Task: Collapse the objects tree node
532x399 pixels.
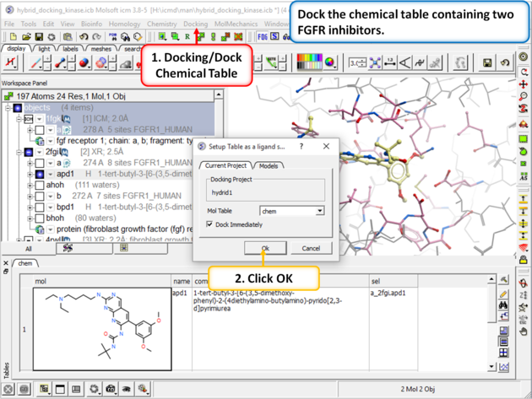Action: click(x=8, y=108)
